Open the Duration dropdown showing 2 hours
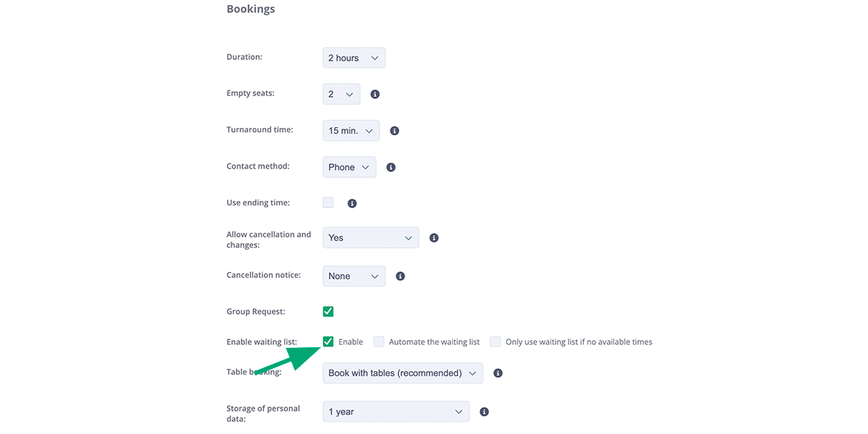The image size is (868, 434). click(x=354, y=57)
